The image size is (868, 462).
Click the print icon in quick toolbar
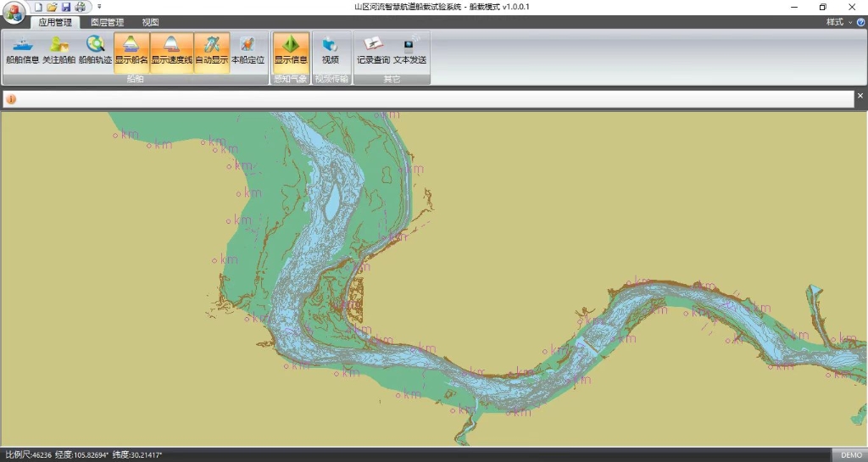pyautogui.click(x=80, y=7)
